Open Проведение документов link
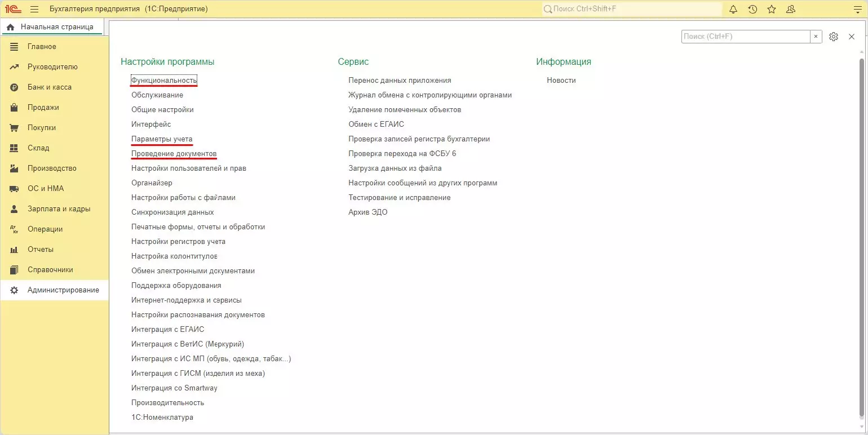This screenshot has width=868, height=435. [x=174, y=154]
